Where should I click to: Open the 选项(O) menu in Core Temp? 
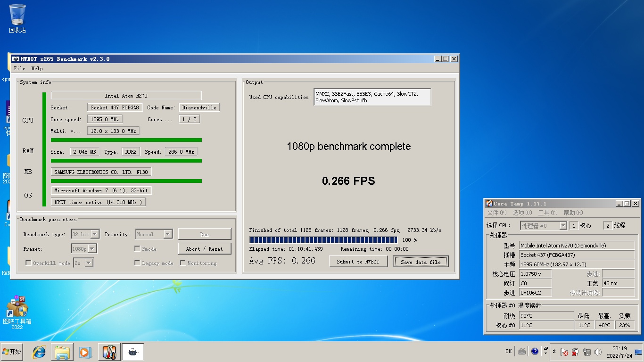pyautogui.click(x=522, y=213)
